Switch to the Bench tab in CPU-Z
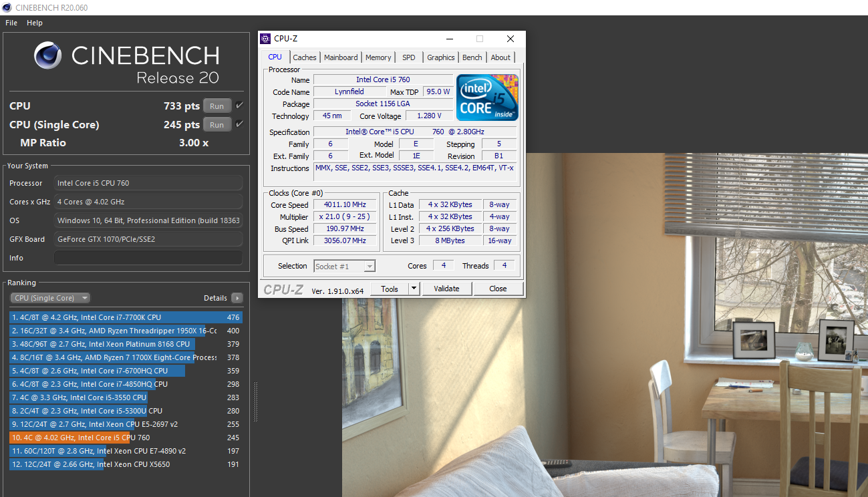The height and width of the screenshot is (497, 868). (472, 57)
